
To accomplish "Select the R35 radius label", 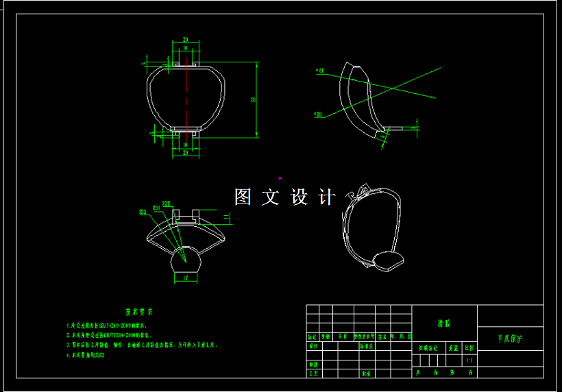I will (143, 212).
